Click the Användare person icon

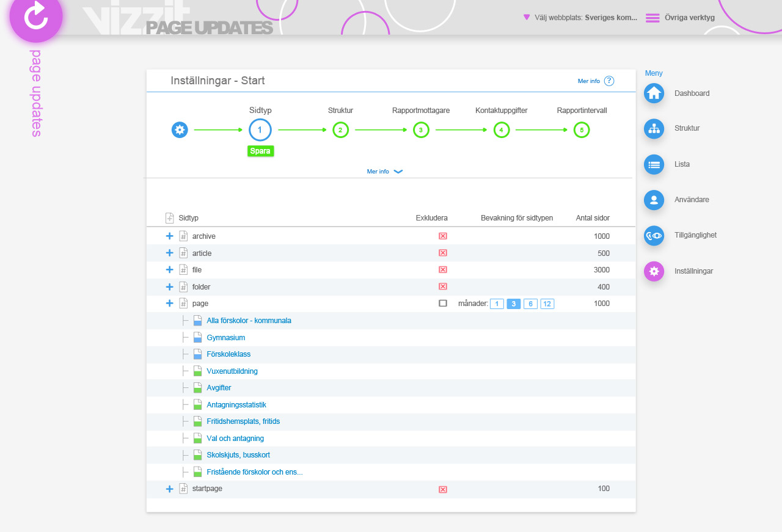click(x=654, y=200)
